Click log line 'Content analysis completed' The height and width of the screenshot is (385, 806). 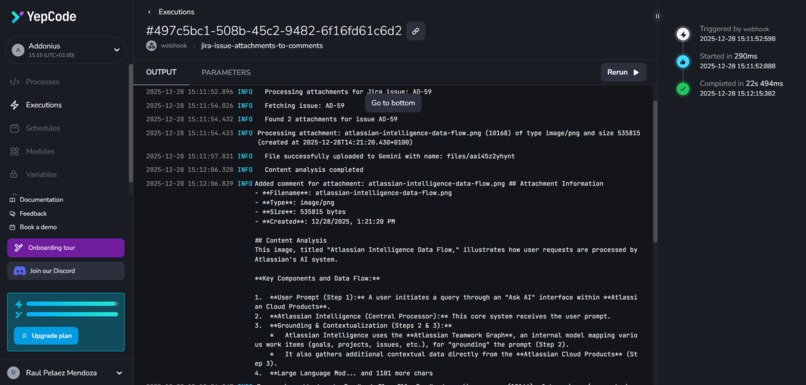tap(314, 170)
